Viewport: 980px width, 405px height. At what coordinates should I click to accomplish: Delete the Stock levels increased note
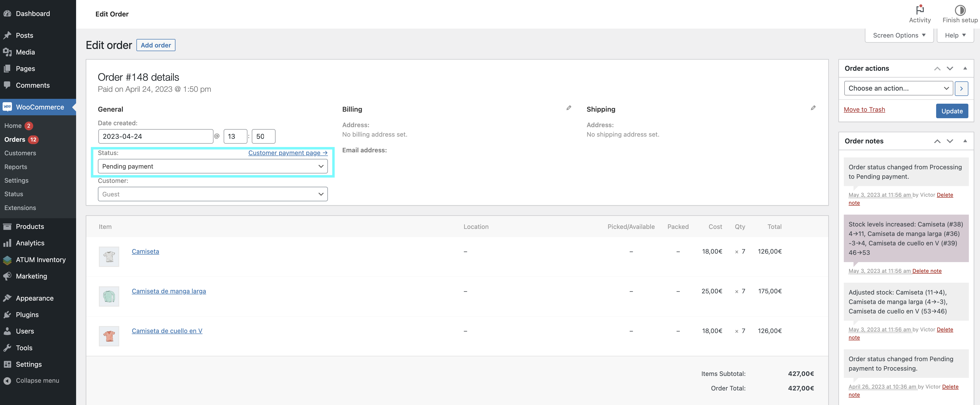coord(927,271)
